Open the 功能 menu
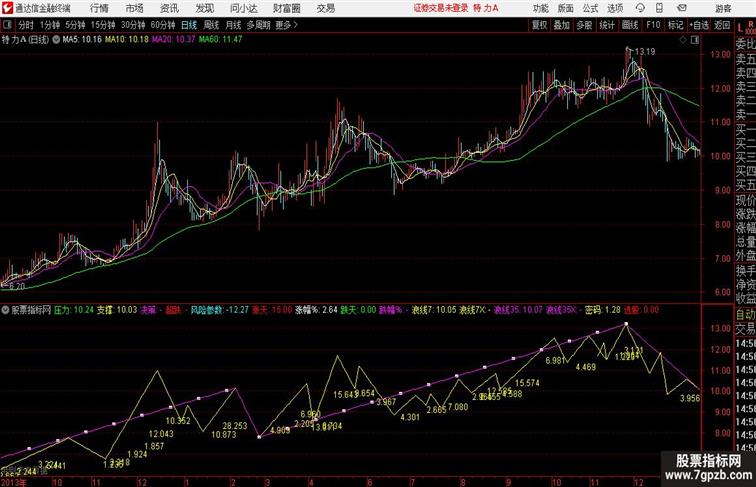The image size is (756, 487). click(x=541, y=8)
